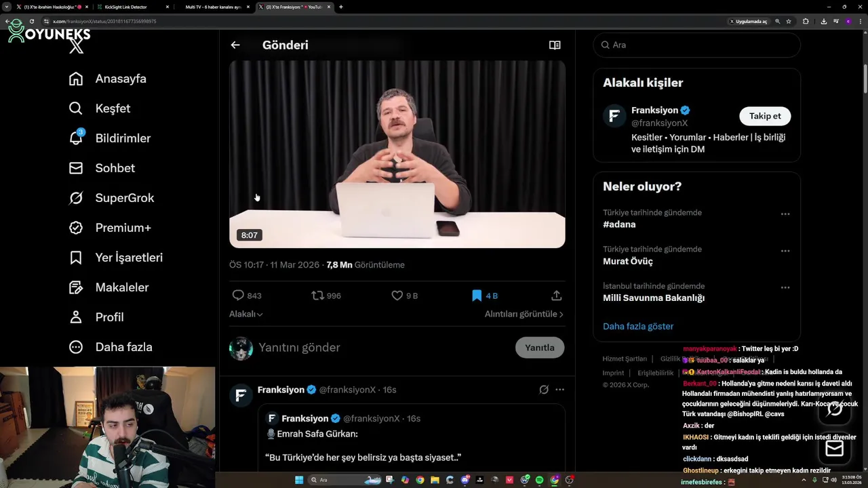Open the Imprint footer link
868x488 pixels.
pos(613,373)
